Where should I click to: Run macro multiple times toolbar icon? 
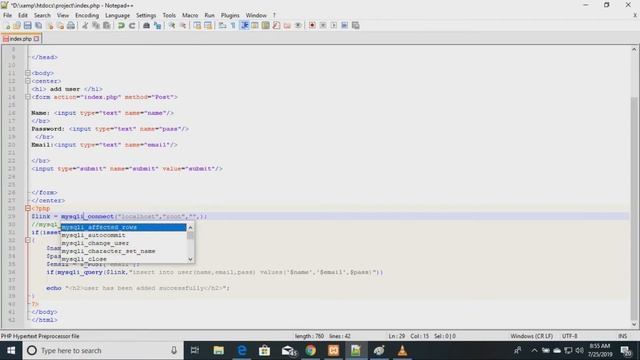point(344,26)
